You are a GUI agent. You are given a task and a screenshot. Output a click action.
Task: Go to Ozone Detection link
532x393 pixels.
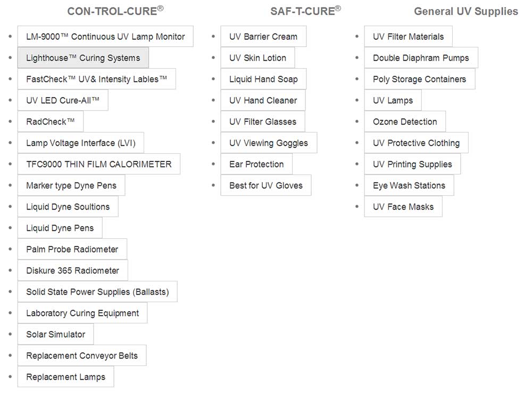coord(405,121)
